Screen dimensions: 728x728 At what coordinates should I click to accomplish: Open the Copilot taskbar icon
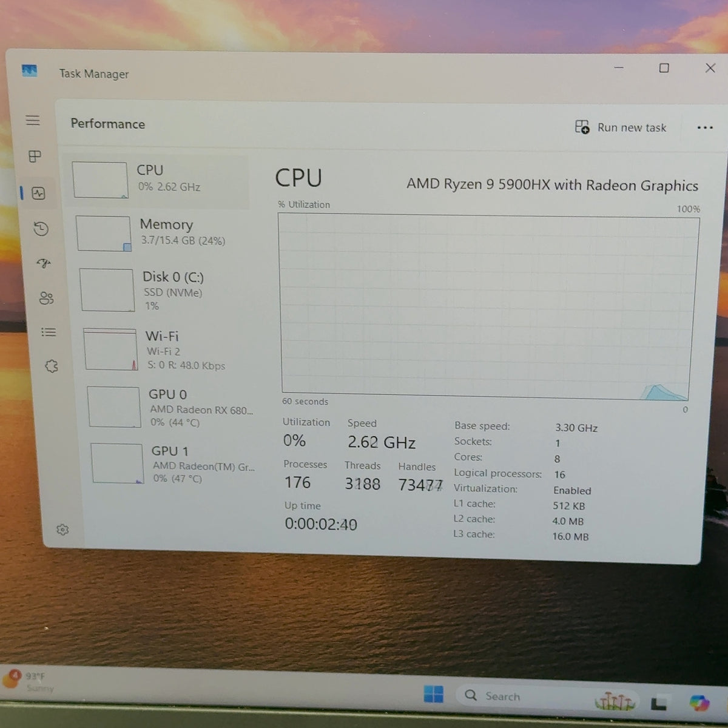699,703
